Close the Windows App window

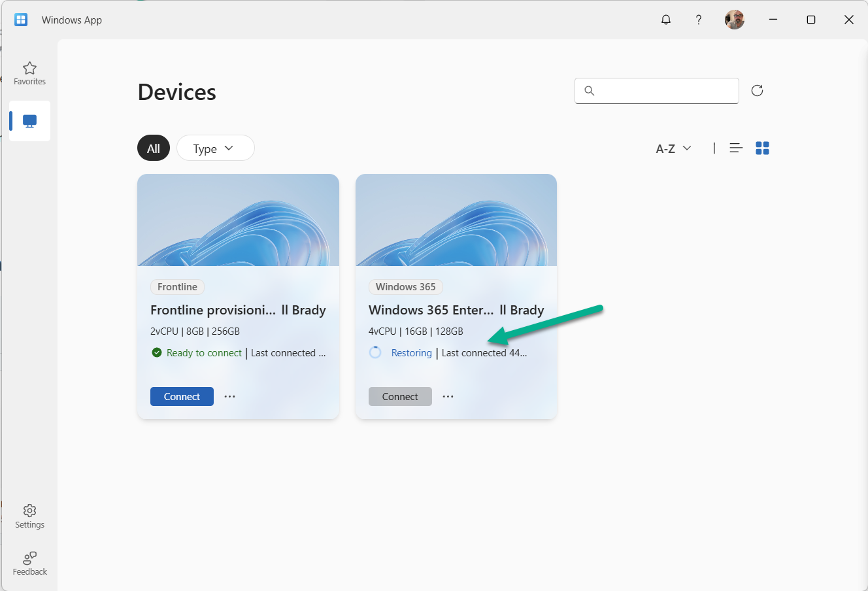[849, 20]
